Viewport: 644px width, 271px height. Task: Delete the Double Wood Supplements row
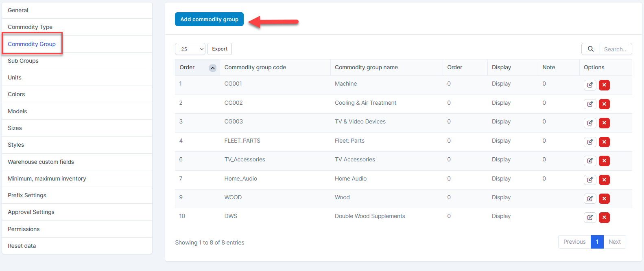[604, 217]
